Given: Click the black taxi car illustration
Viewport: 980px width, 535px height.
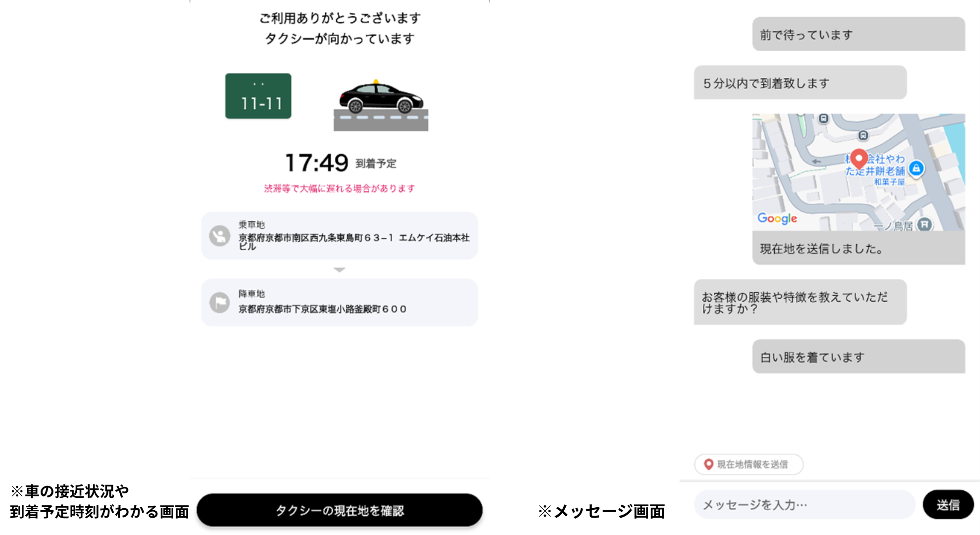Looking at the screenshot, I should point(381,97).
